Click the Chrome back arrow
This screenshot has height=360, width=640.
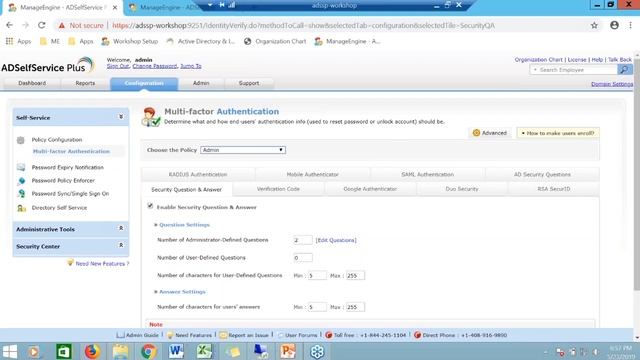(9, 25)
